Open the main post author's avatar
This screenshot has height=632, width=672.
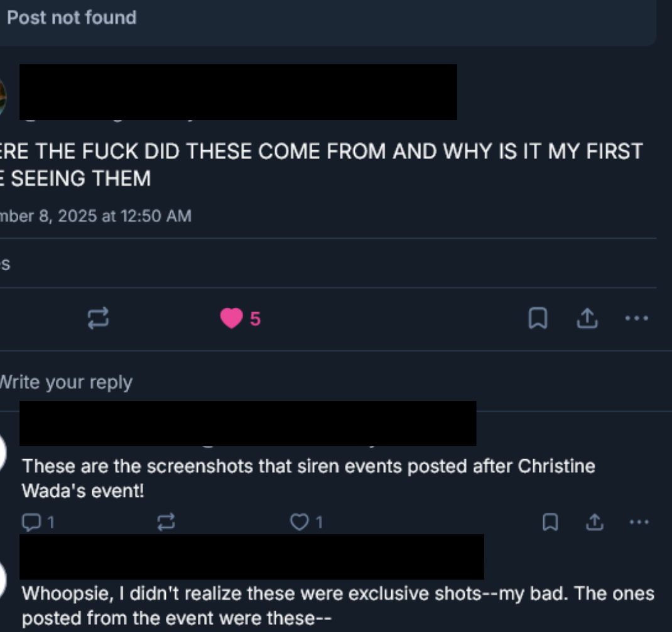(x=3, y=98)
